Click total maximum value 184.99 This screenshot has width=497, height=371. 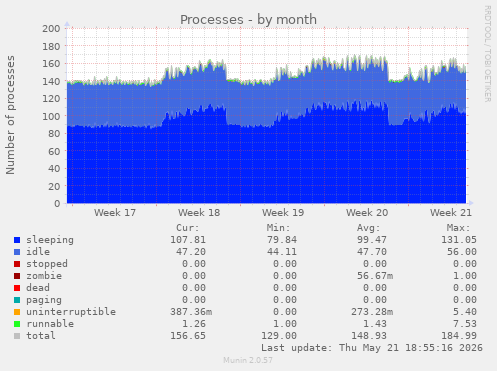(x=459, y=336)
